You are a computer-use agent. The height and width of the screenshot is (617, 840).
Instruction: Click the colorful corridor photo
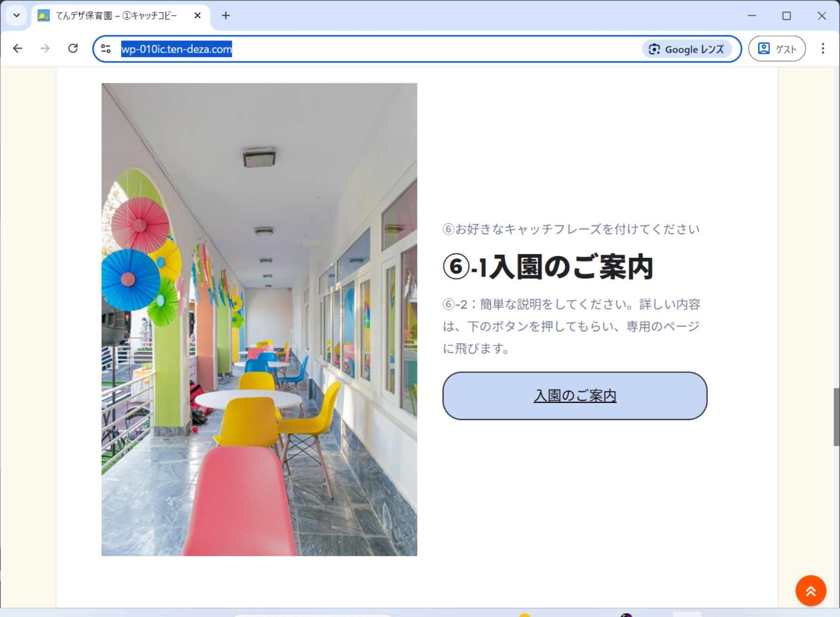coord(259,319)
